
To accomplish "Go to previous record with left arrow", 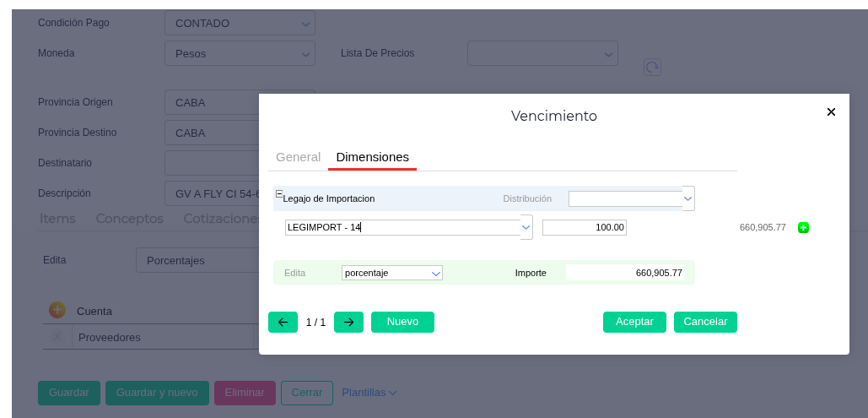I will pos(283,322).
